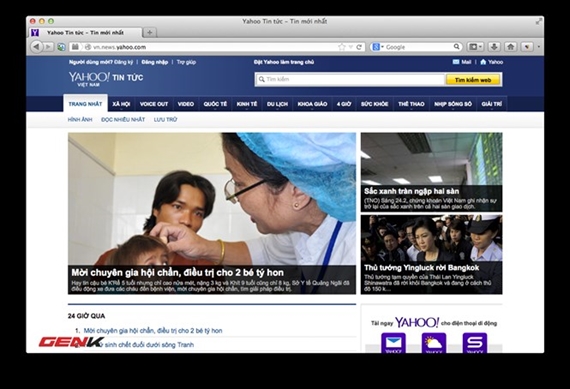Viewport: 570px width, 389px height.
Task: Click the toolbar button right of Home
Action: pyautogui.click(x=527, y=47)
